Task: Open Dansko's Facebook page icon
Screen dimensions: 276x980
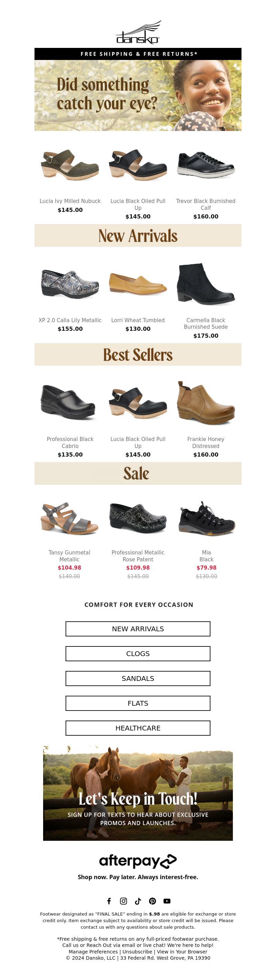Action: [x=109, y=901]
